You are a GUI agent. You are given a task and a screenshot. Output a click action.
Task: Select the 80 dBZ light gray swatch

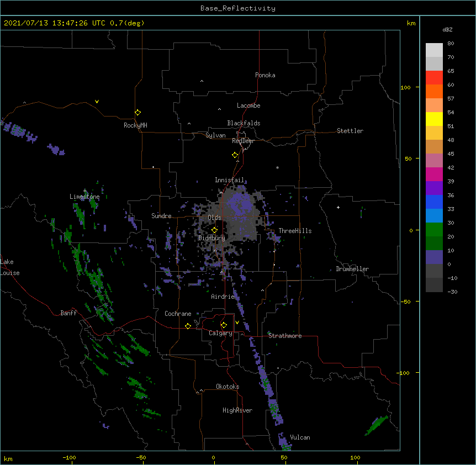(434, 50)
